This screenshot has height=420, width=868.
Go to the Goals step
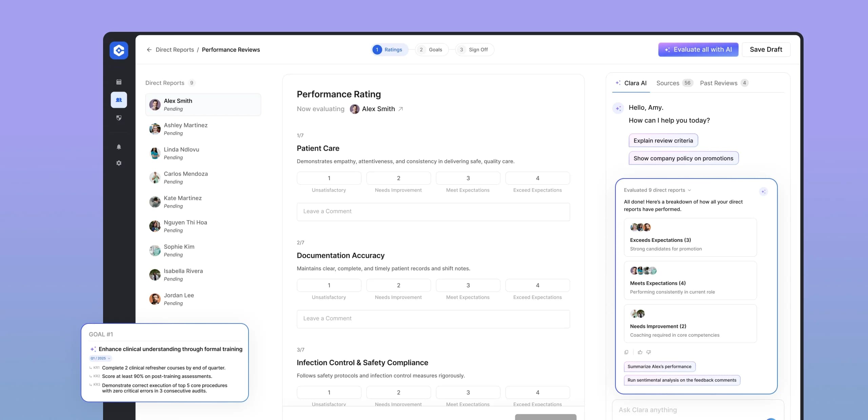click(432, 50)
